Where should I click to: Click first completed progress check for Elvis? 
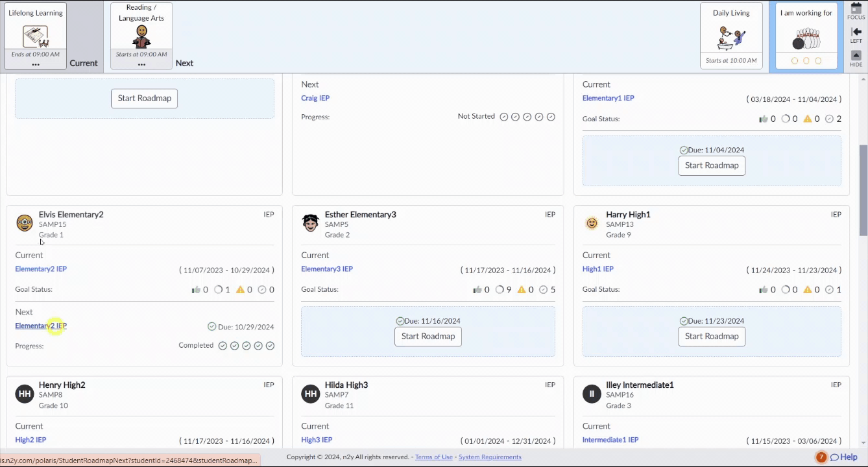tap(223, 346)
